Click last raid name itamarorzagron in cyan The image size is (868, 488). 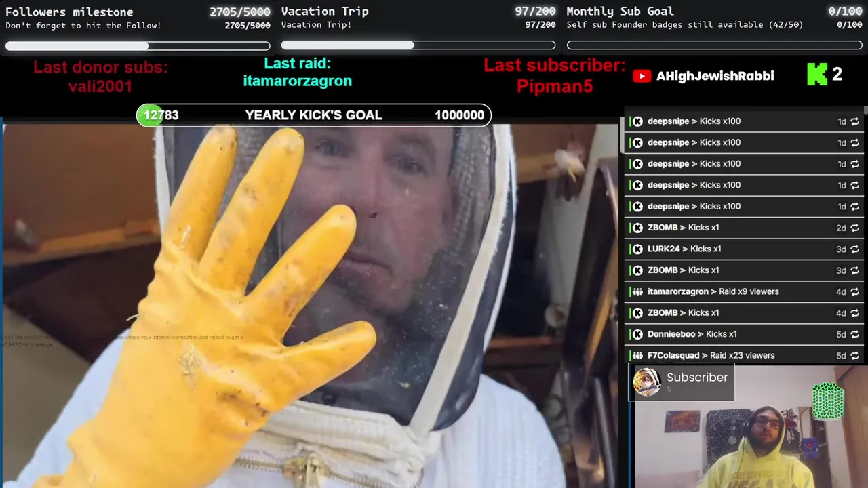298,81
